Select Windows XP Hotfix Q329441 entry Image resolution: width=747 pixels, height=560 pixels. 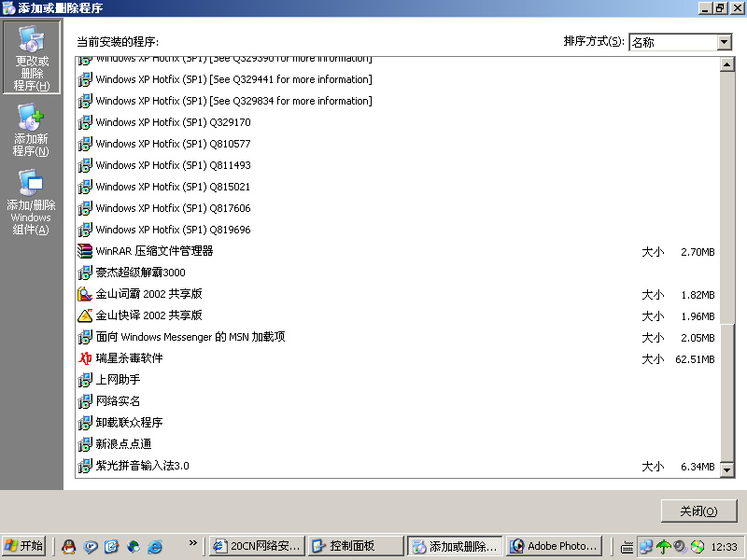coord(234,79)
